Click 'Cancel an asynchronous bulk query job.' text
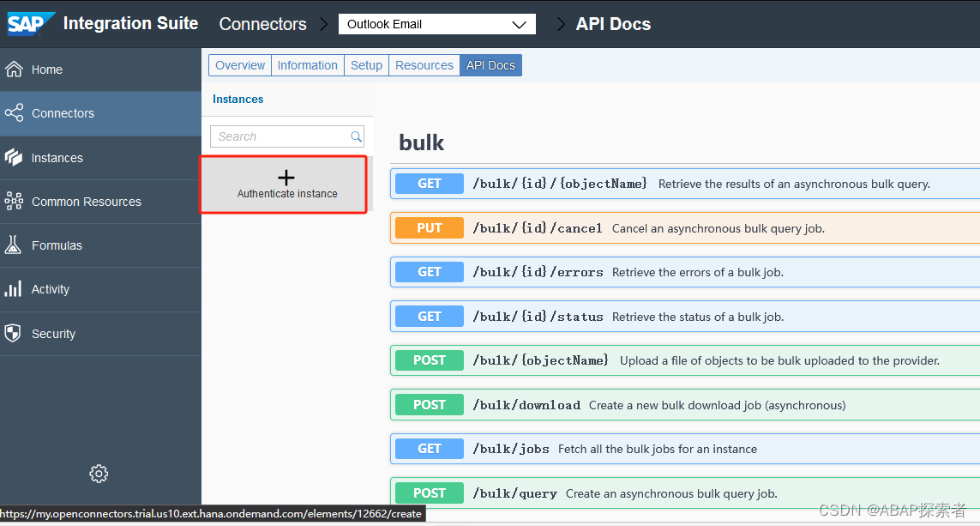This screenshot has width=980, height=526. point(718,228)
